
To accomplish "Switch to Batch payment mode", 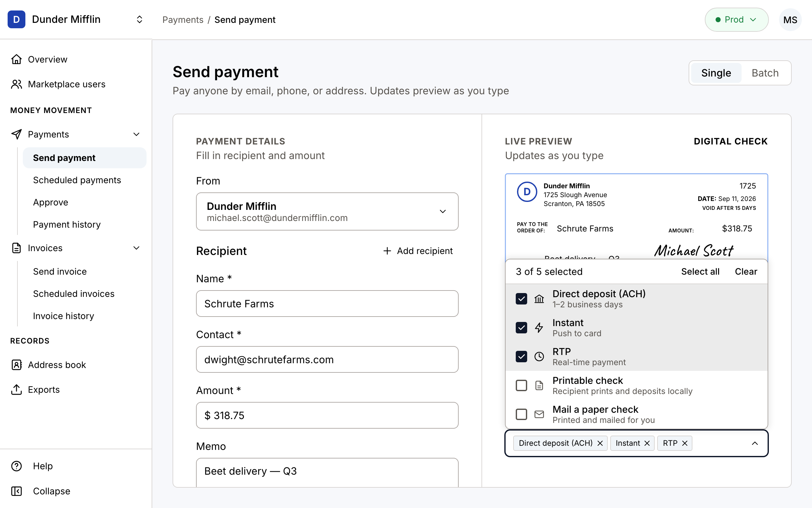I will (765, 73).
